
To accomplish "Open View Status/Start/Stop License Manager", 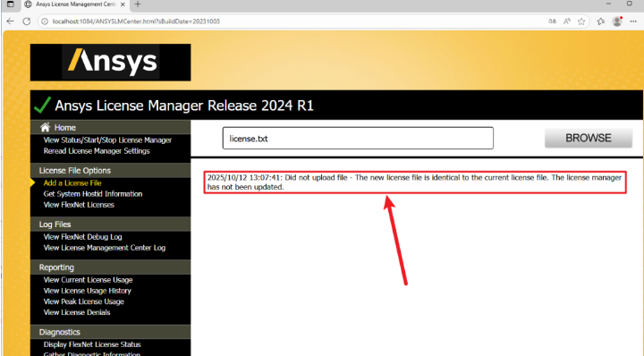I will [x=107, y=140].
